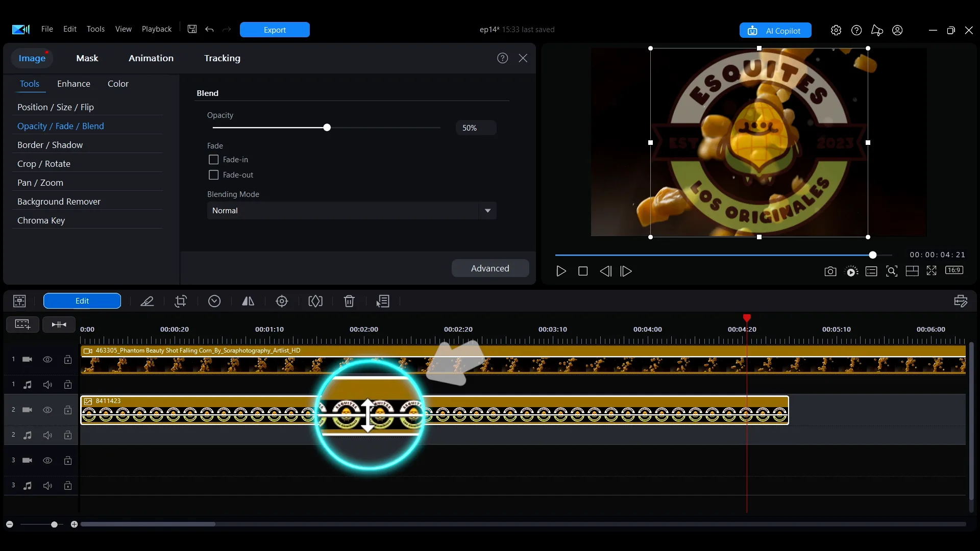Open preview quality settings icon

click(x=851, y=271)
